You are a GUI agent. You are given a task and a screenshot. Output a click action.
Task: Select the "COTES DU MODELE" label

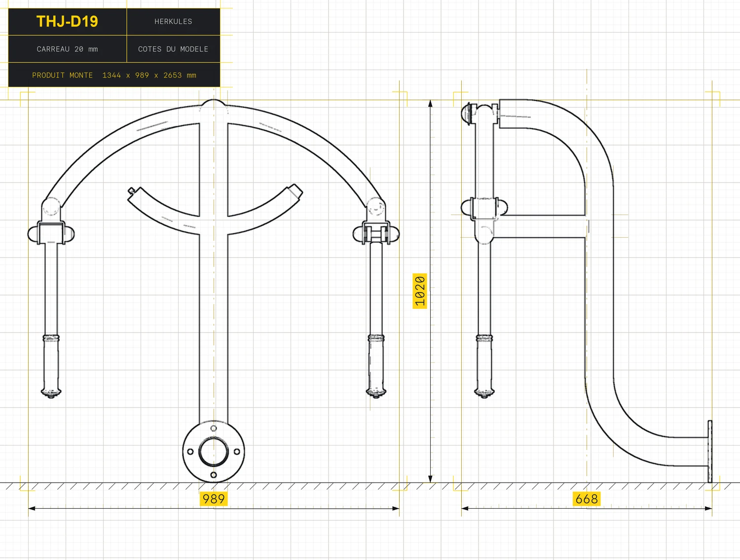[173, 49]
